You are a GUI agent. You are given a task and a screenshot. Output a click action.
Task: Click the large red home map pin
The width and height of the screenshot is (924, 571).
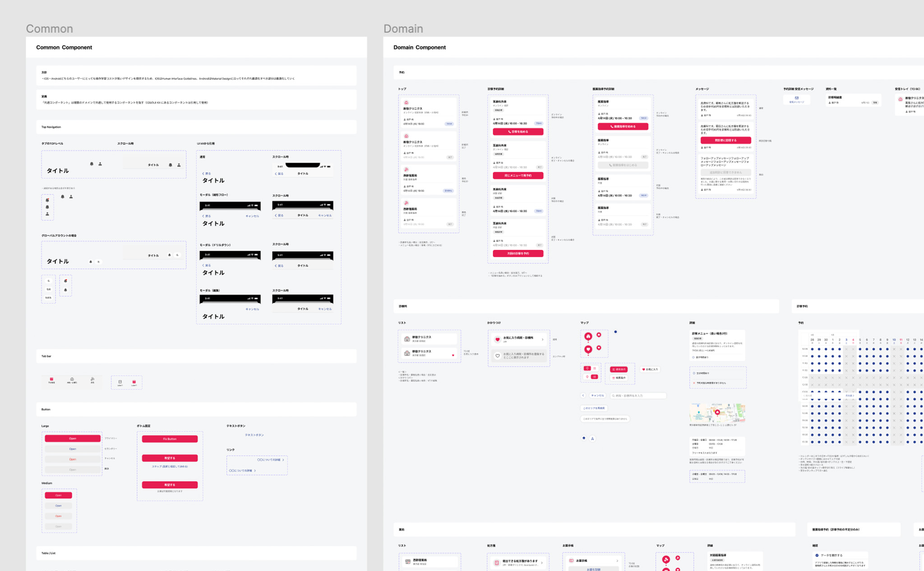click(x=588, y=336)
